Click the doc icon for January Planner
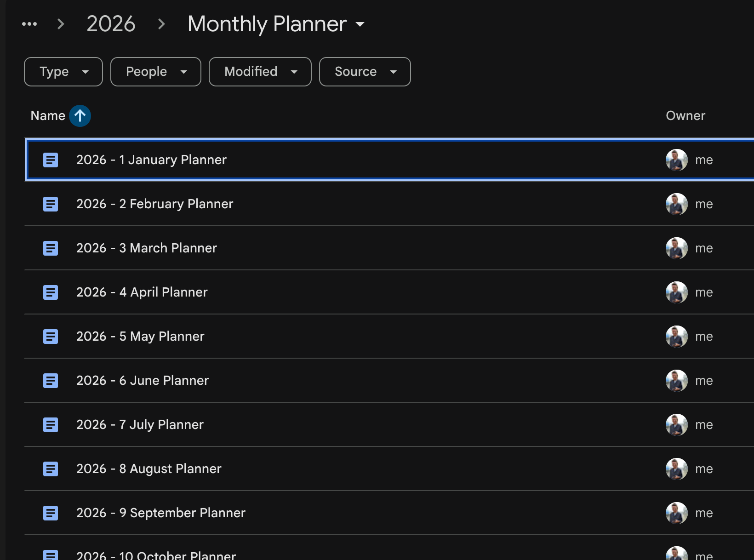Image resolution: width=754 pixels, height=560 pixels. click(x=51, y=160)
